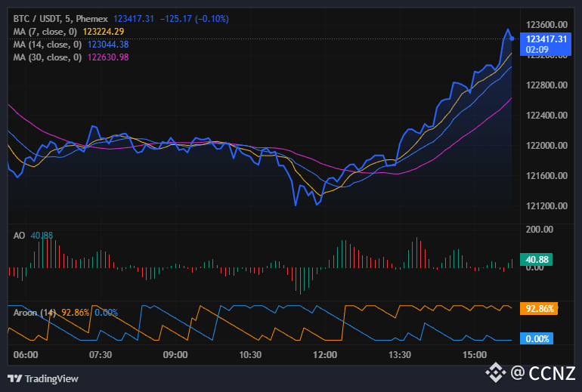Click the TradingView logo icon
The image size is (582, 392).
pyautogui.click(x=14, y=378)
